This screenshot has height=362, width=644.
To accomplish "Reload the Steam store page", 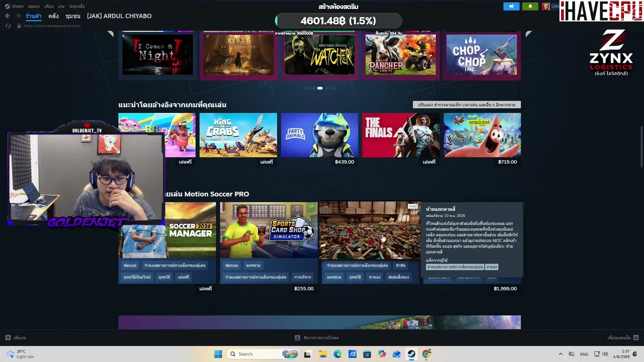I will (x=8, y=26).
